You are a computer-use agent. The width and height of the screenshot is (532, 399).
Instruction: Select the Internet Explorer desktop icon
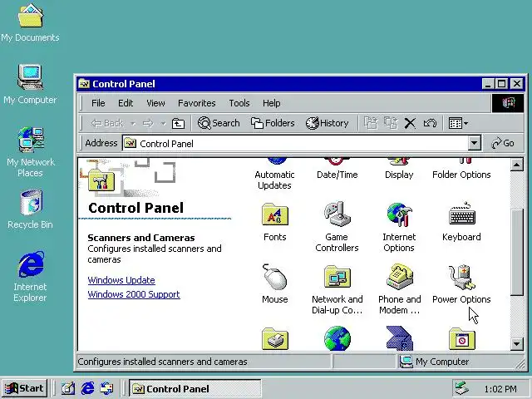pos(30,276)
